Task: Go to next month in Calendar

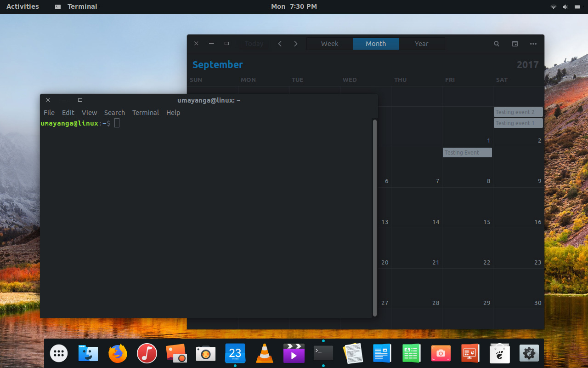Action: tap(296, 44)
